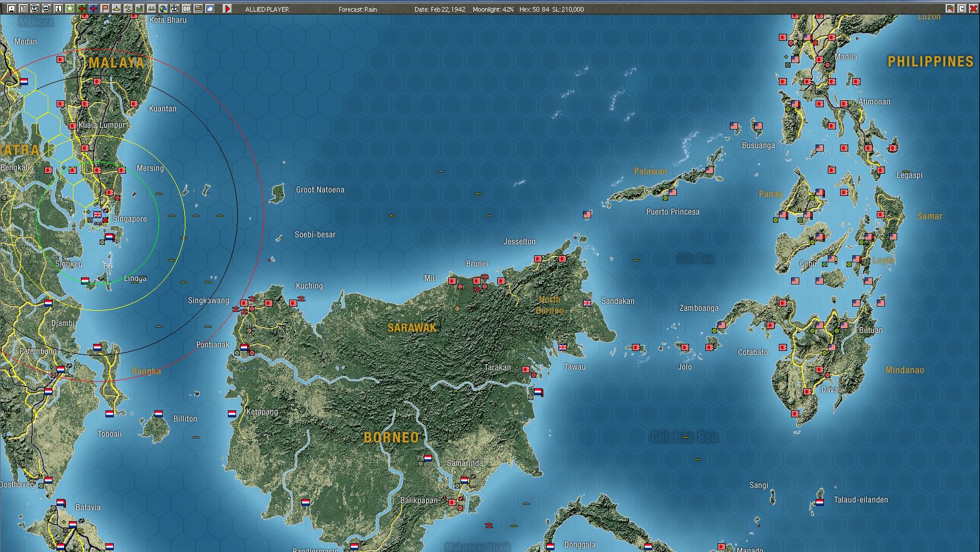
Task: Open the weather cloud icon
Action: 210,9
